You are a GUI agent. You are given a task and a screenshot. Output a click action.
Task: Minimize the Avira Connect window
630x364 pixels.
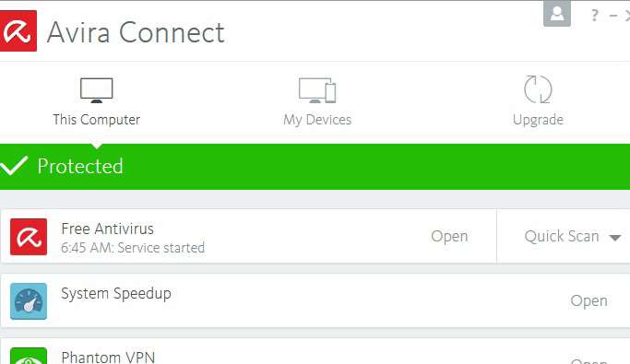click(x=613, y=16)
